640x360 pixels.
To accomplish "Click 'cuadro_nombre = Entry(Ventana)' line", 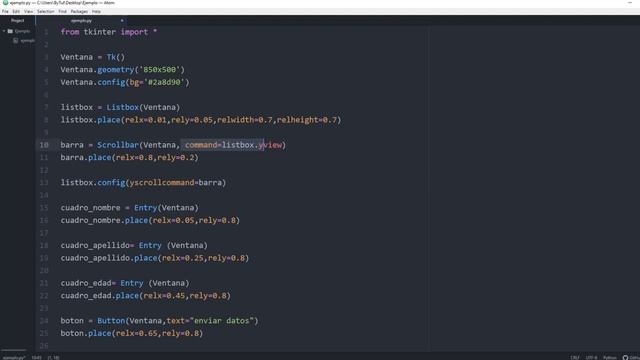I will (129, 208).
